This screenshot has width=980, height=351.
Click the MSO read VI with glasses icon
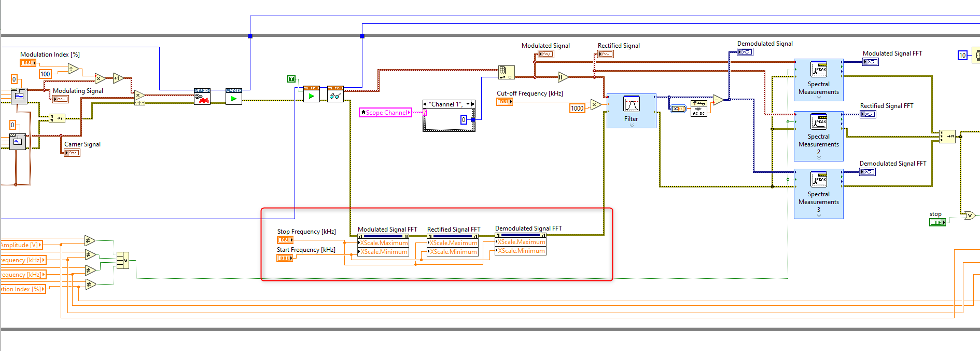(x=335, y=94)
